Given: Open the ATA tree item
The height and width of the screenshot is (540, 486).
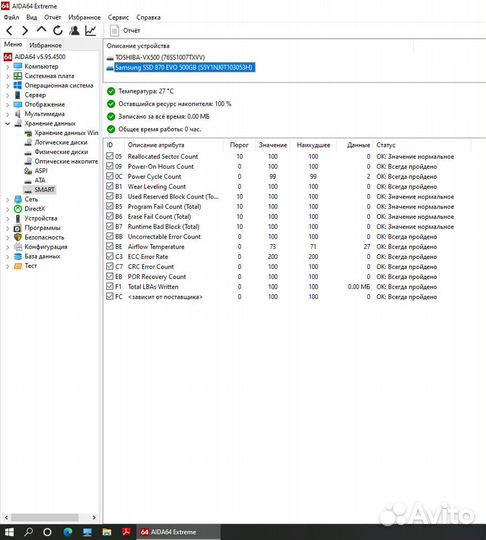Looking at the screenshot, I should point(40,180).
